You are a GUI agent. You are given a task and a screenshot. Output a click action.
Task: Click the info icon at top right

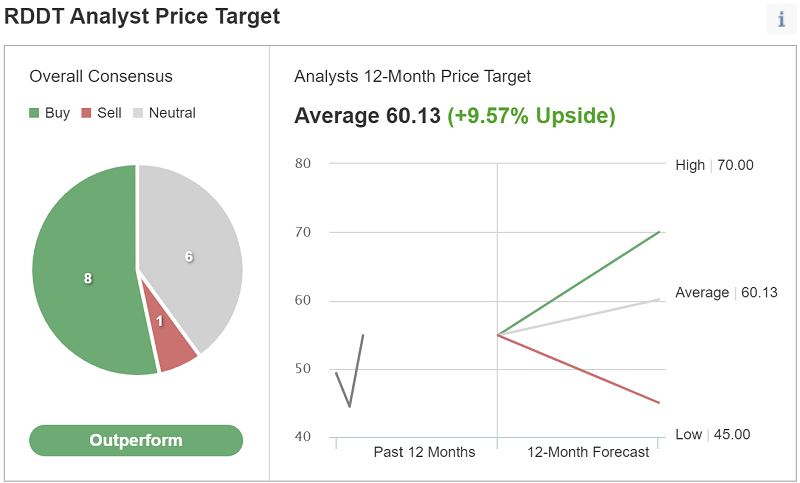(781, 19)
